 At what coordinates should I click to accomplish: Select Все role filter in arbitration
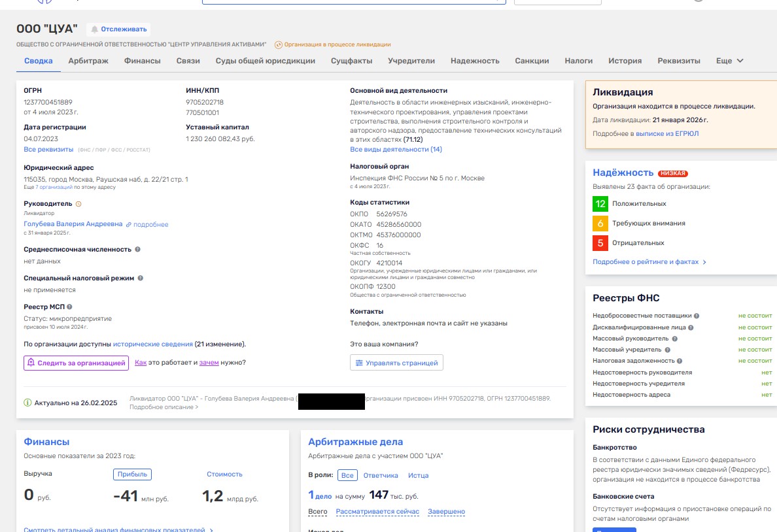click(x=347, y=475)
